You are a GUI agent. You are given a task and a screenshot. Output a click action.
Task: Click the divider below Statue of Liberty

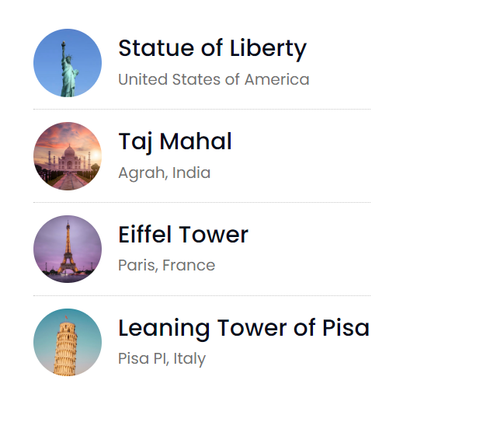[x=202, y=110]
